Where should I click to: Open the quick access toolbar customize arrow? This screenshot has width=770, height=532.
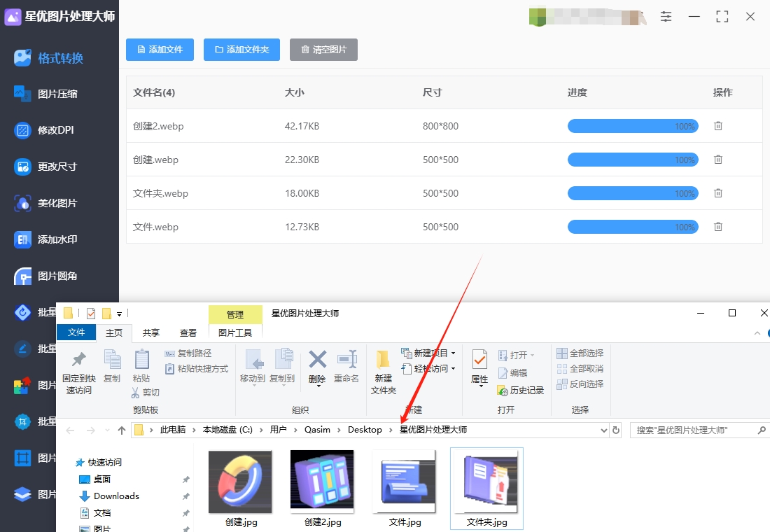pos(119,314)
